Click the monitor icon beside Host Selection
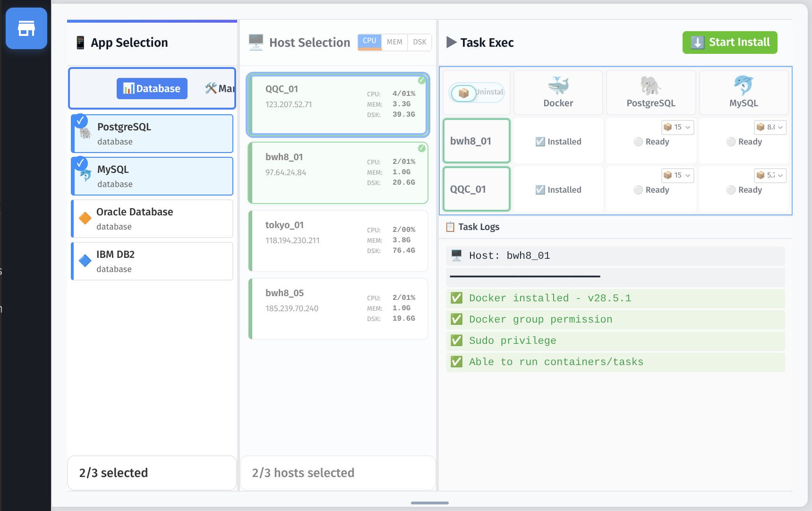The image size is (812, 511). coord(256,42)
